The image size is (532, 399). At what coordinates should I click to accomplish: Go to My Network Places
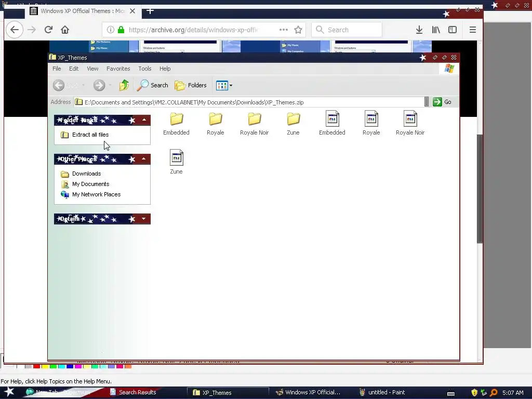pyautogui.click(x=90, y=194)
